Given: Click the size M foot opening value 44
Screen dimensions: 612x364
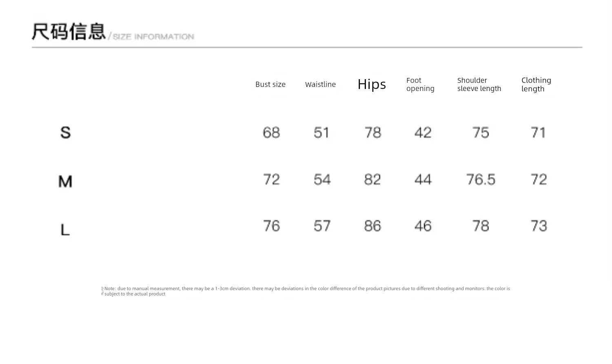Looking at the screenshot, I should coord(423,180).
